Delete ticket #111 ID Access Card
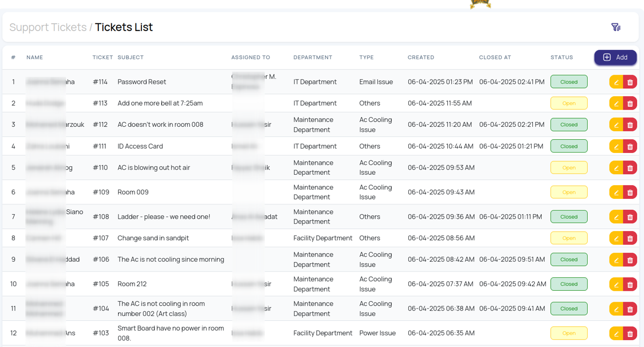 coord(630,146)
